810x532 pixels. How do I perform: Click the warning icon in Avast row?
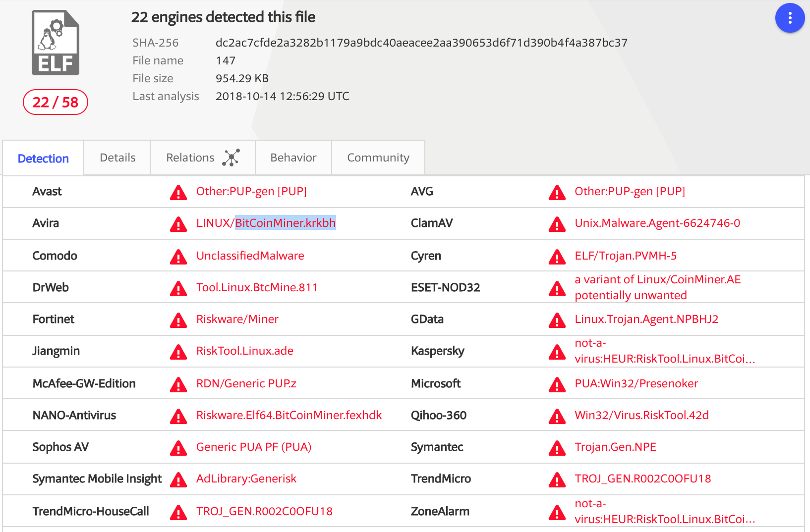[178, 192]
